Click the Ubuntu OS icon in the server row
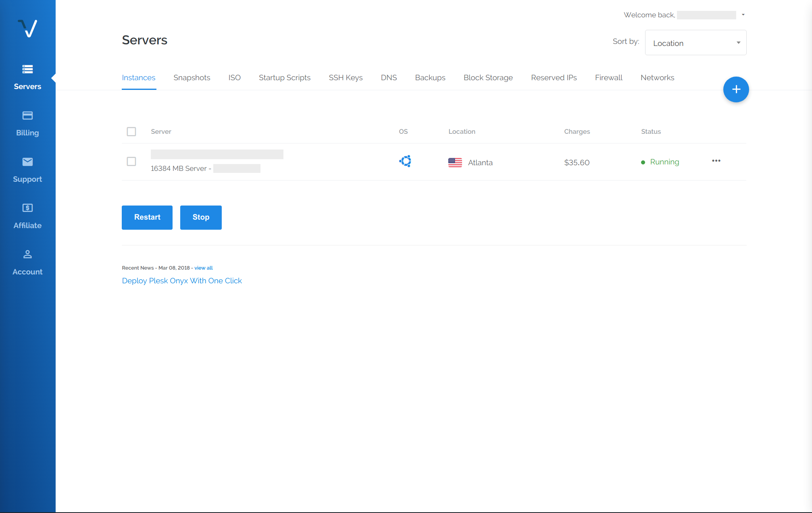 tap(405, 161)
